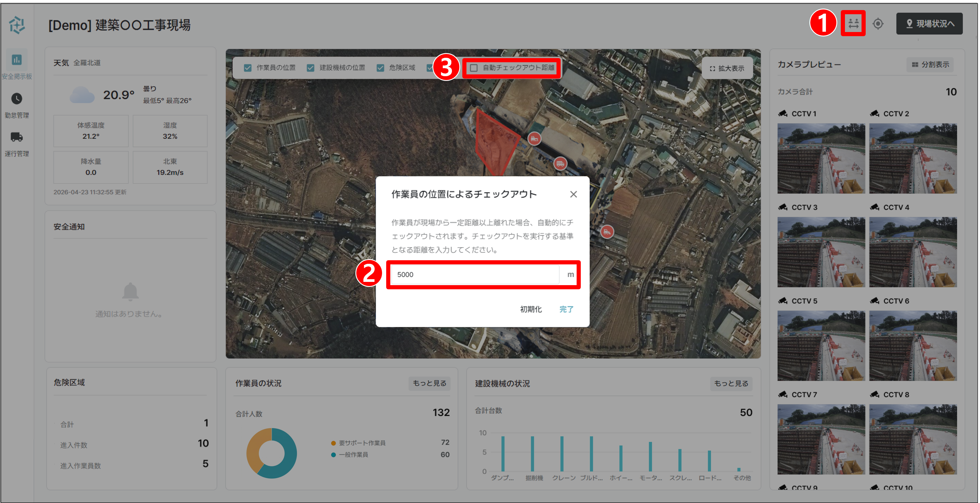Click the app logo in the sidebar

(x=17, y=25)
